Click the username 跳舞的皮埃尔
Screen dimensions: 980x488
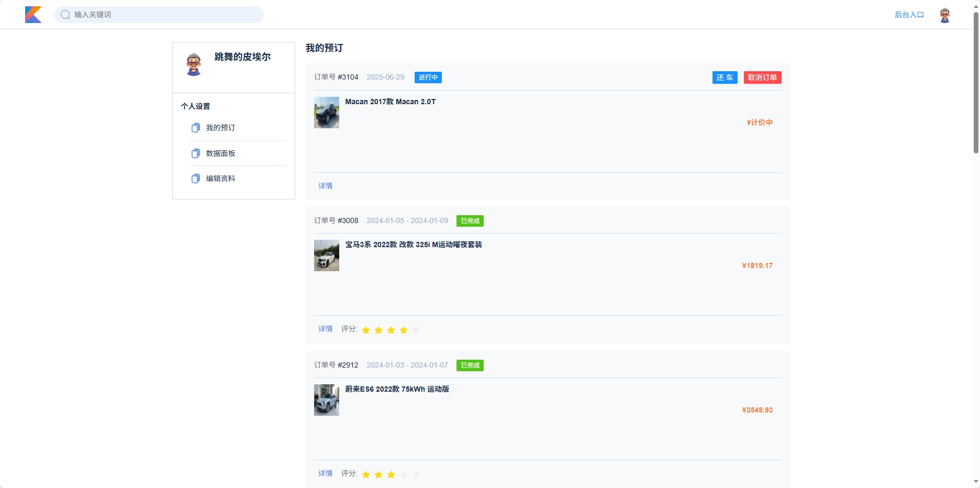242,57
